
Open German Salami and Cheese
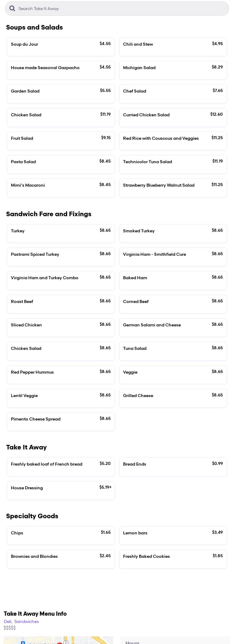(x=173, y=328)
